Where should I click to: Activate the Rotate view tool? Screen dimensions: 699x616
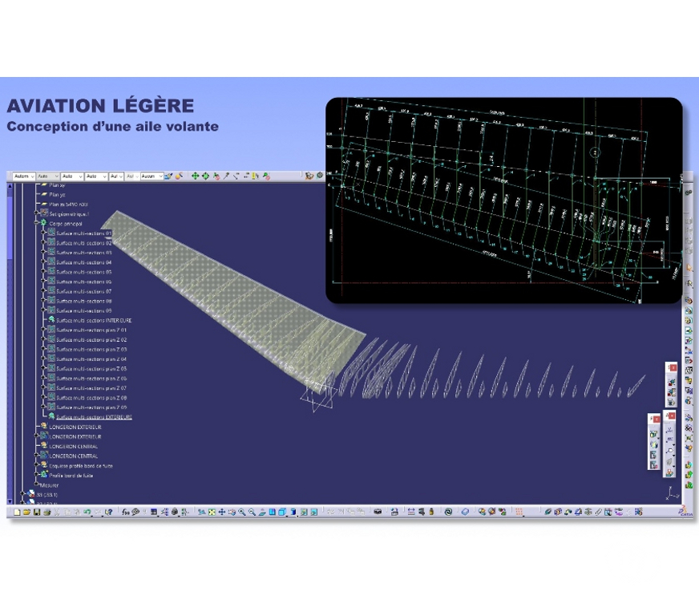pos(232,510)
